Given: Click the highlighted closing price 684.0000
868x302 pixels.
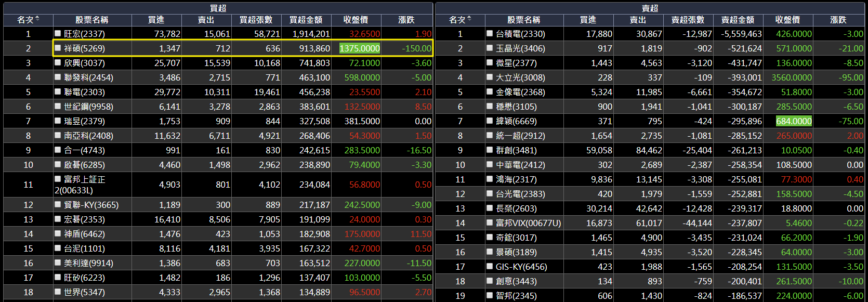Looking at the screenshot, I should [794, 121].
